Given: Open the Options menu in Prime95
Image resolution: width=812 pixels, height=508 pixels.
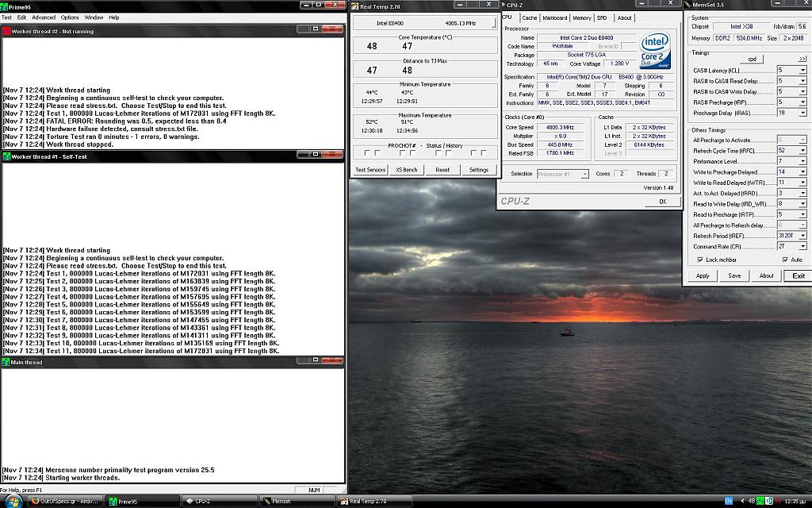Looking at the screenshot, I should 70,17.
